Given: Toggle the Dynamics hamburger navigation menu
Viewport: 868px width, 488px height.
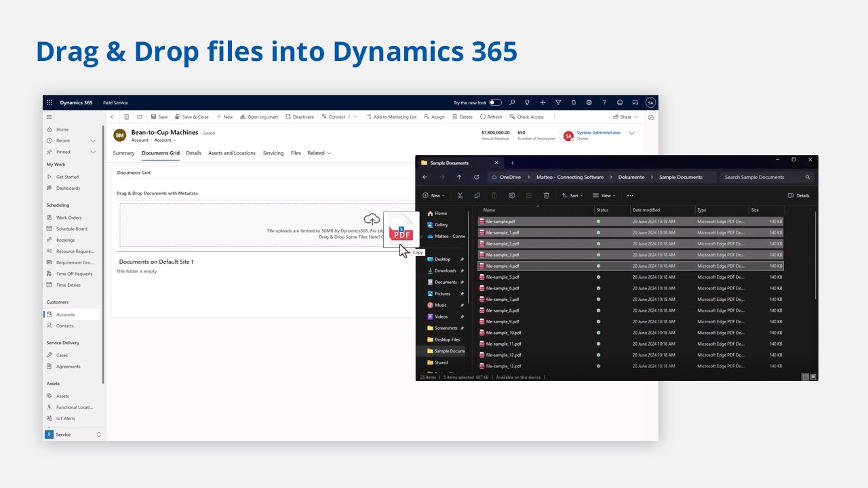Looking at the screenshot, I should [49, 117].
